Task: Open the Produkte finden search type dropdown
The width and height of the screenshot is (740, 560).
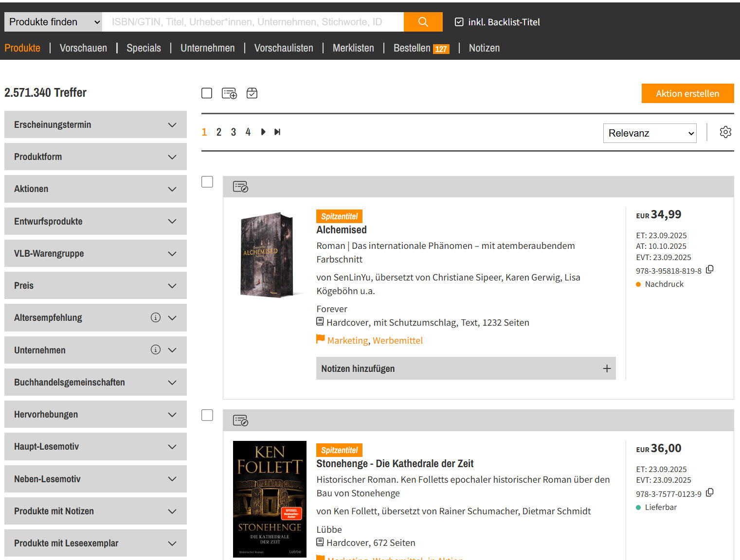Action: [54, 22]
